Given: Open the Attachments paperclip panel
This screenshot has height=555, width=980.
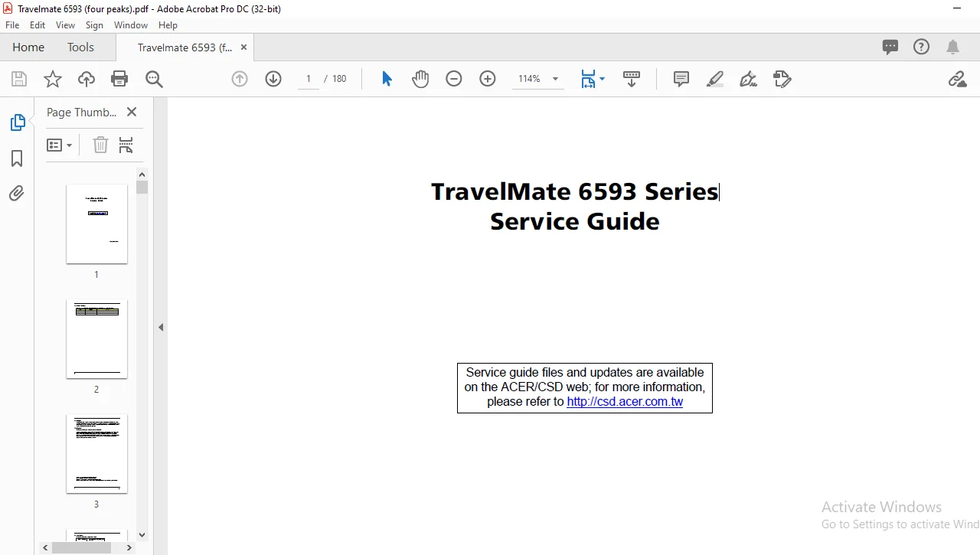Looking at the screenshot, I should (x=17, y=193).
